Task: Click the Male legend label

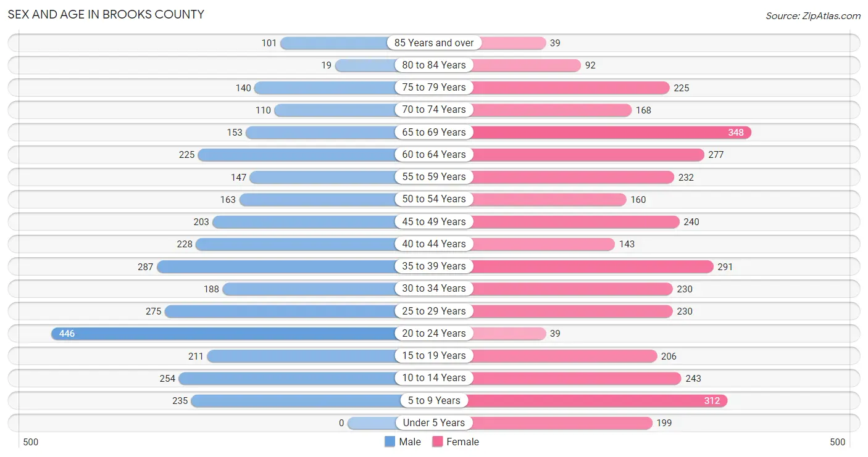Action: (x=410, y=442)
